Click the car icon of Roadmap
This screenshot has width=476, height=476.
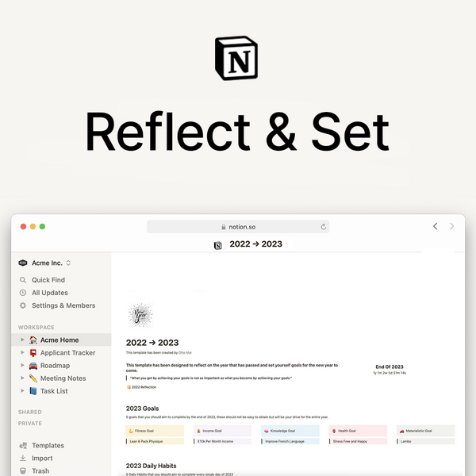[x=33, y=366]
